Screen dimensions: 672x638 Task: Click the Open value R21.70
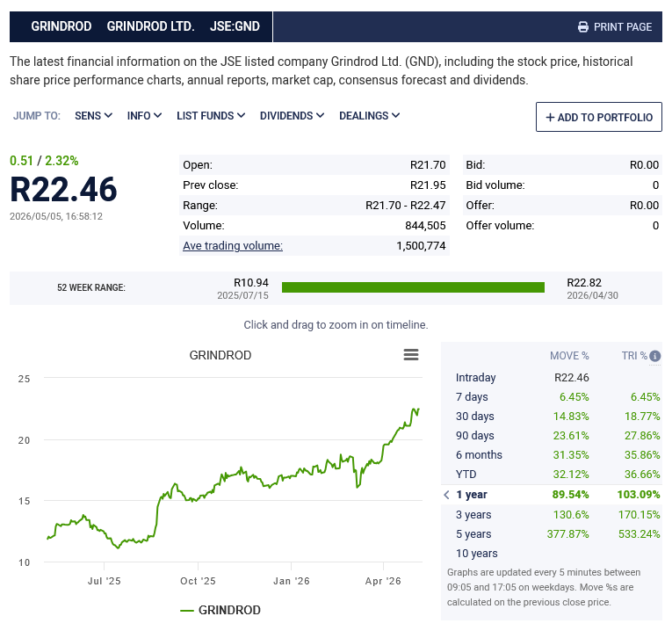pos(428,165)
